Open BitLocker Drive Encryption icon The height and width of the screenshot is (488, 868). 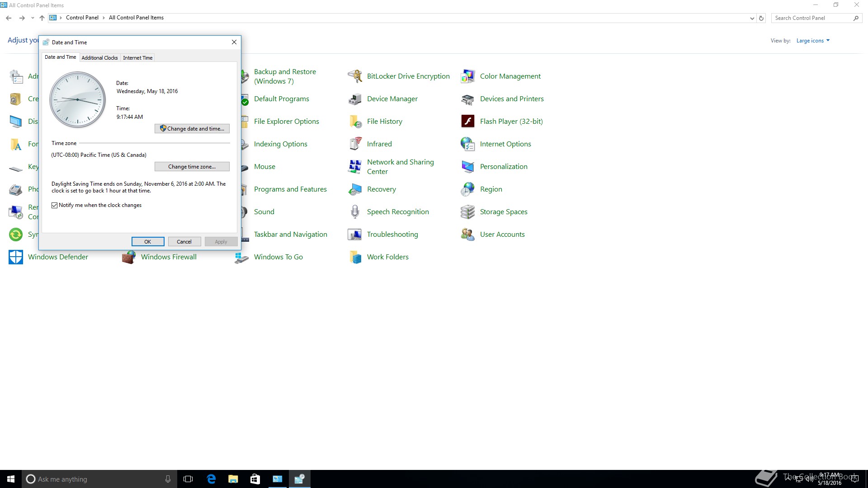(355, 76)
